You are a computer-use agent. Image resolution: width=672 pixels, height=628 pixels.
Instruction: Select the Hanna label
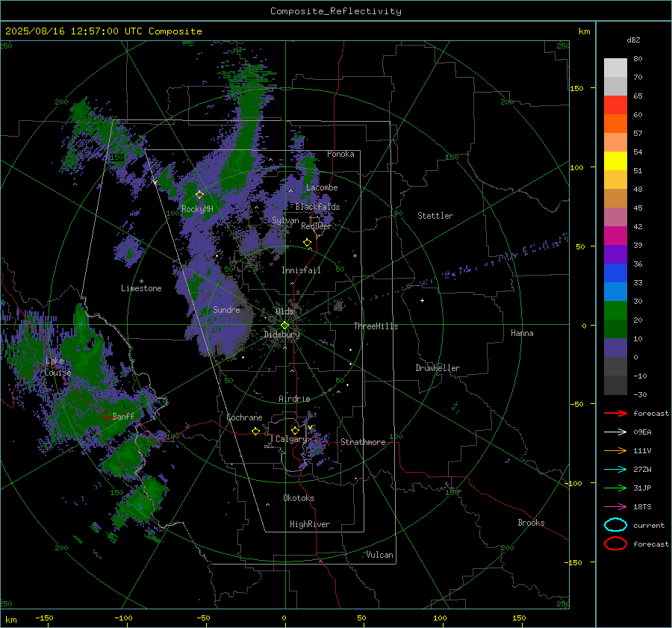coord(522,333)
